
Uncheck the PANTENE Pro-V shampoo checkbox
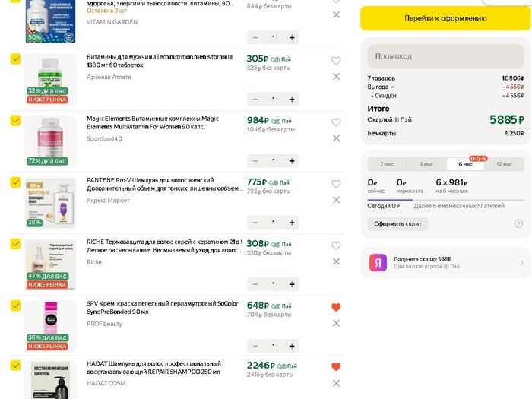[15, 182]
